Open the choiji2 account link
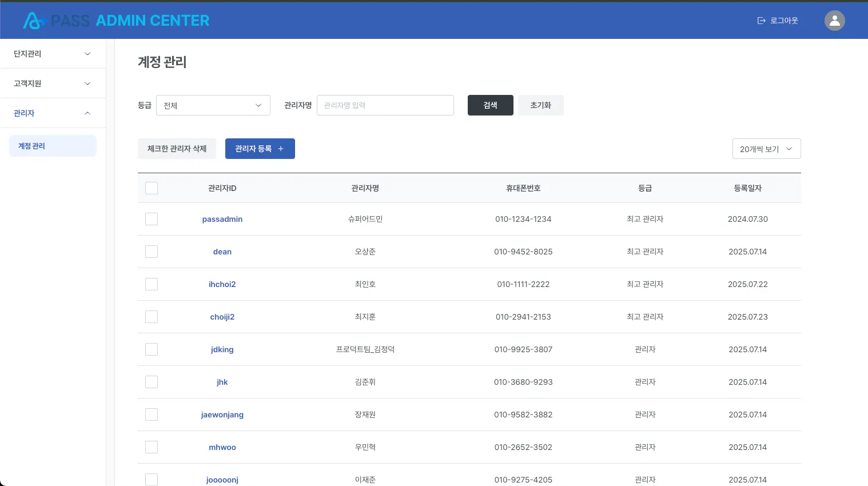This screenshot has height=486, width=868. (222, 317)
